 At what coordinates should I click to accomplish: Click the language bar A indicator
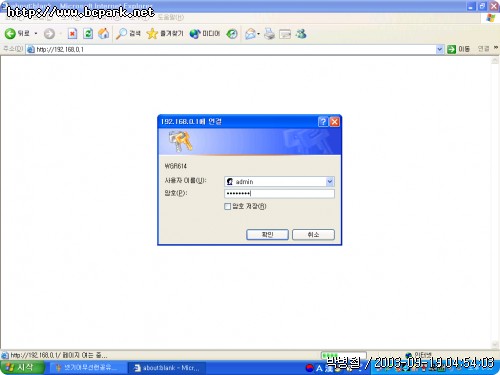[319, 368]
